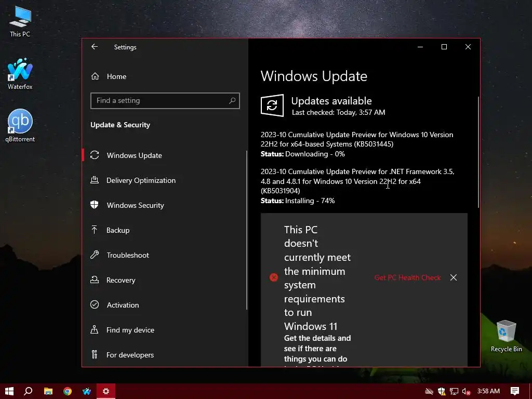Click the Windows Security shield sidebar icon

[95, 205]
